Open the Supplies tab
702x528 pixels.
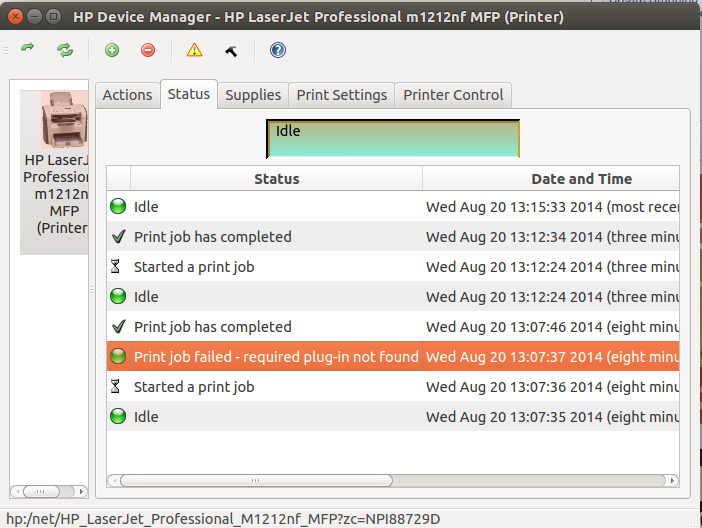(253, 95)
